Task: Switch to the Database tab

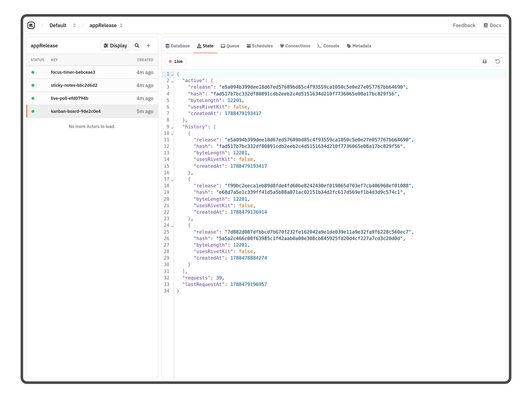Action: tap(177, 46)
